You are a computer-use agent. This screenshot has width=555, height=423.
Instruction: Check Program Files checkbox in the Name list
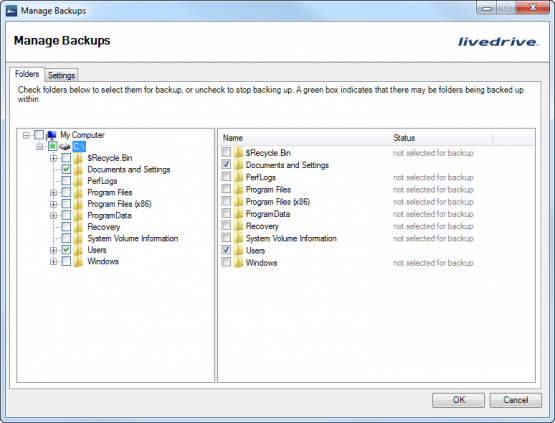tap(226, 188)
